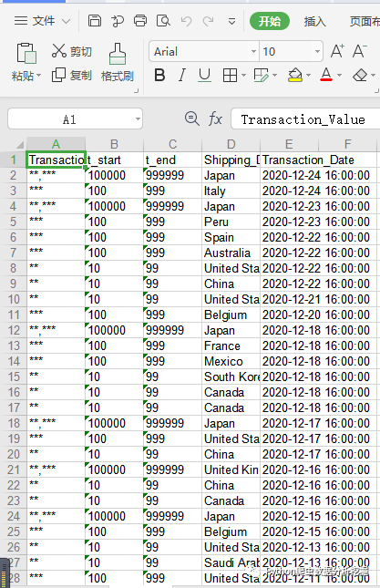The width and height of the screenshot is (380, 588).
Task: Expand the 粘贴 paste options arrow
Action: pyautogui.click(x=38, y=76)
